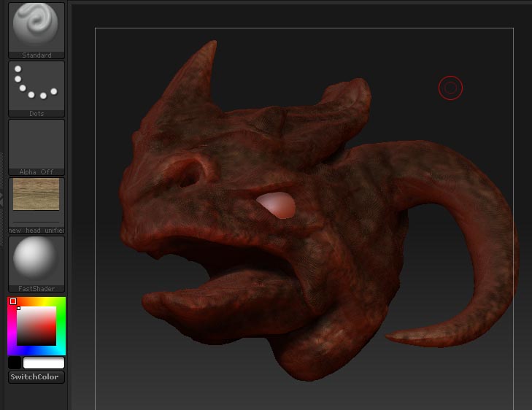Open the Dots stroke type selector
Screen dimensions: 532x410
pyautogui.click(x=36, y=89)
